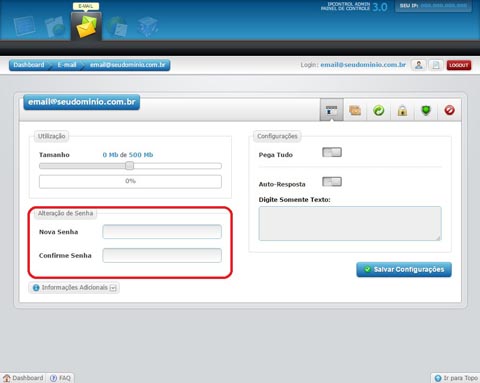Click the 0% usage progress bar
480x383 pixels.
pyautogui.click(x=130, y=182)
